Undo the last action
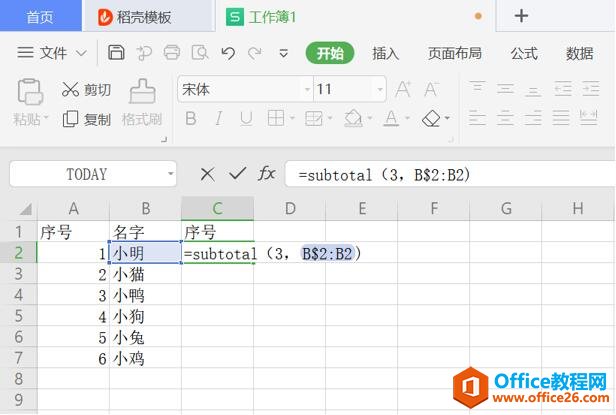This screenshot has height=415, width=616. [228, 53]
